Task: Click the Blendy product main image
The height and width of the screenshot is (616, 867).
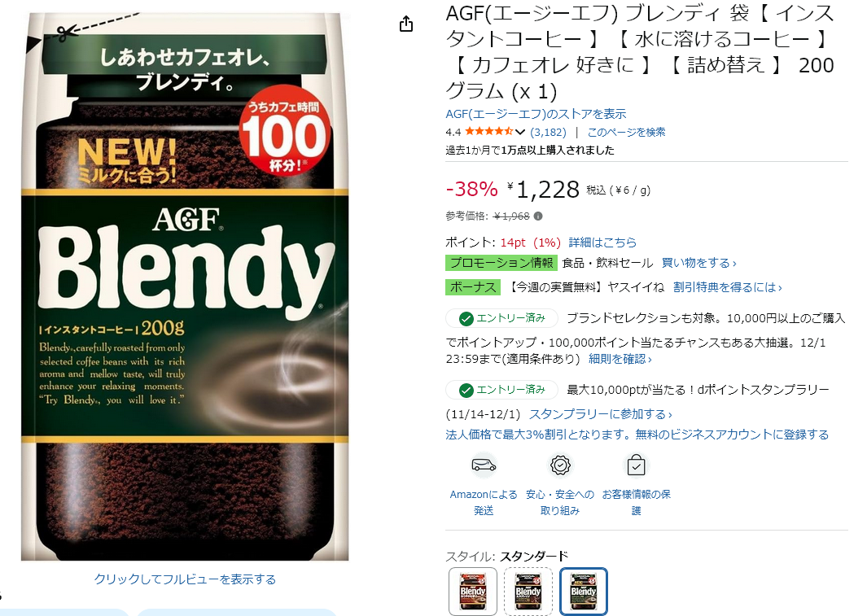Action: click(185, 286)
